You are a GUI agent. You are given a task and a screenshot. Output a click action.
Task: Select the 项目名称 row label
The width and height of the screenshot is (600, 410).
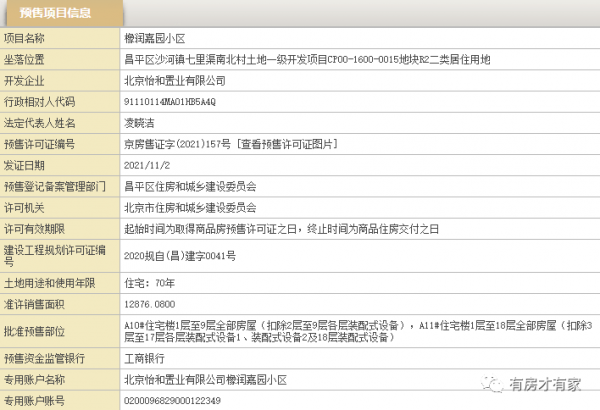click(x=30, y=37)
